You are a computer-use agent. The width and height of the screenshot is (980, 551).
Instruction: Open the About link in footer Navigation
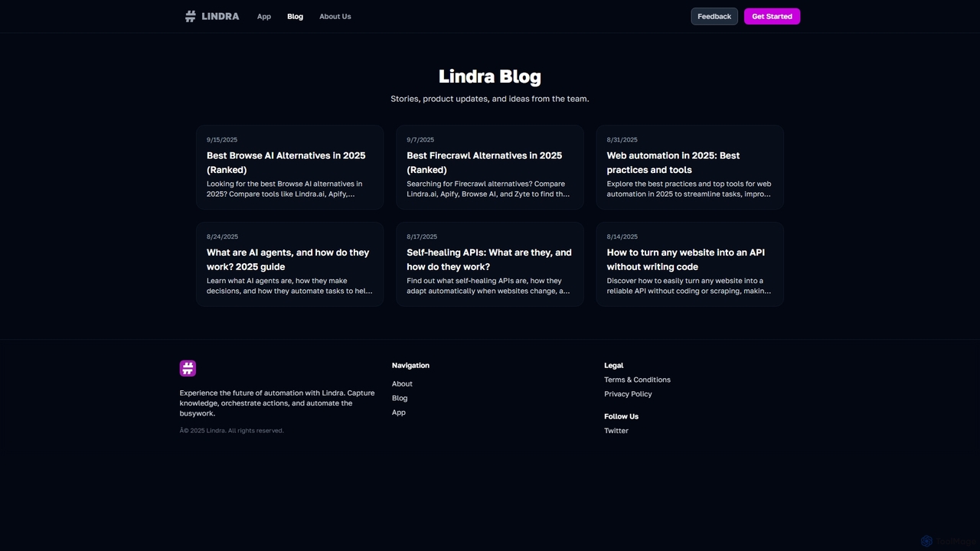pyautogui.click(x=402, y=384)
